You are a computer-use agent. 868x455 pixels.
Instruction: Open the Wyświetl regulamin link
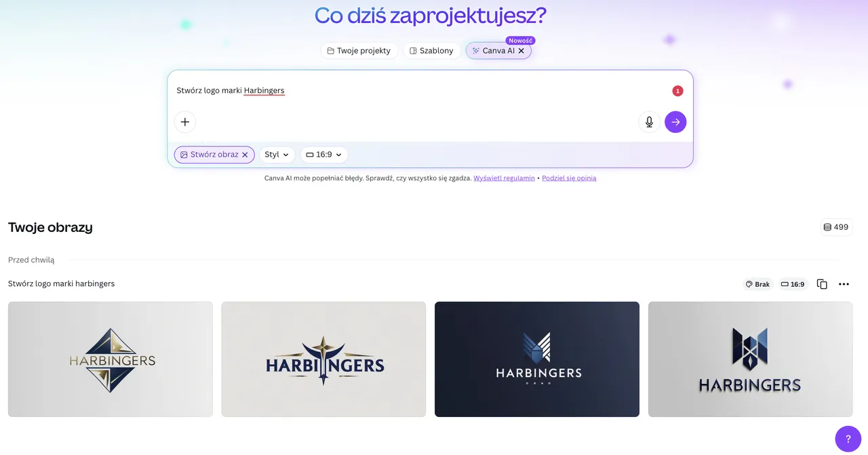pos(504,178)
